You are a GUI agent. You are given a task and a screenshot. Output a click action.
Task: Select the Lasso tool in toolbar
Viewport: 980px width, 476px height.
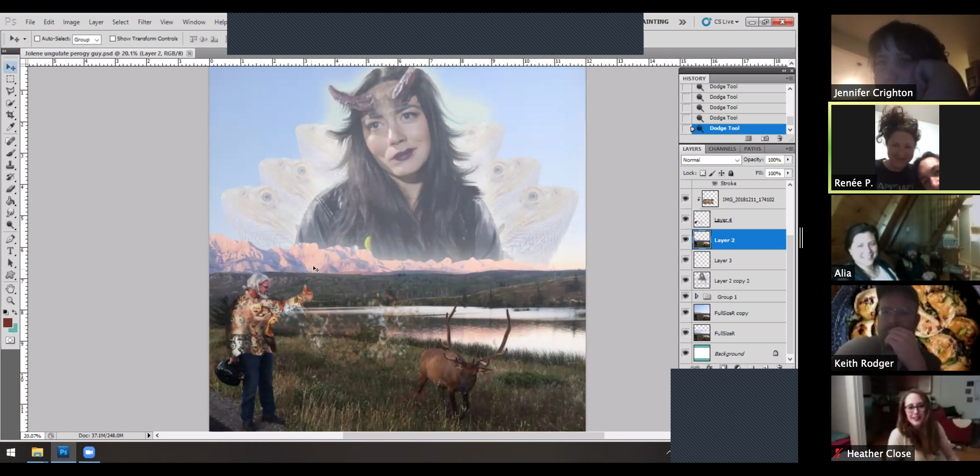coord(10,91)
